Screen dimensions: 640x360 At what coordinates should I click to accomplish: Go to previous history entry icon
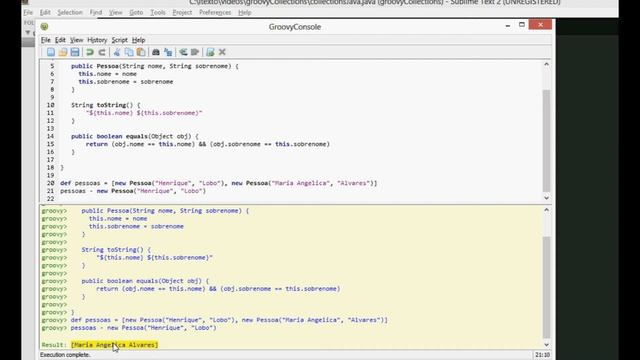pyautogui.click(x=183, y=52)
